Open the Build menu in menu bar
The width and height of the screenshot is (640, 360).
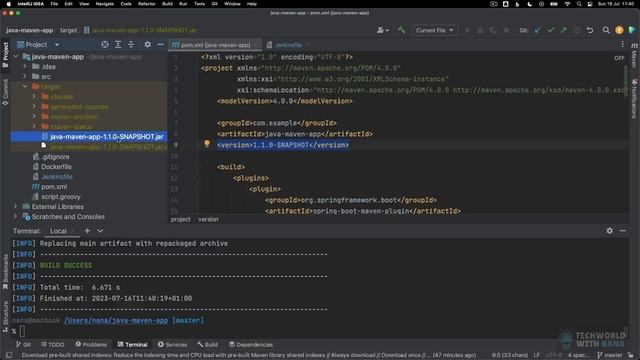coord(167,4)
